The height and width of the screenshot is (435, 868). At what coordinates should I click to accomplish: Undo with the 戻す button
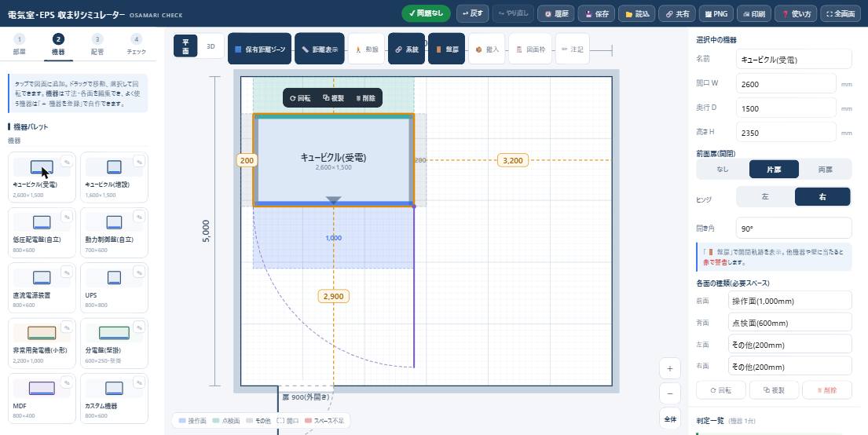(472, 14)
